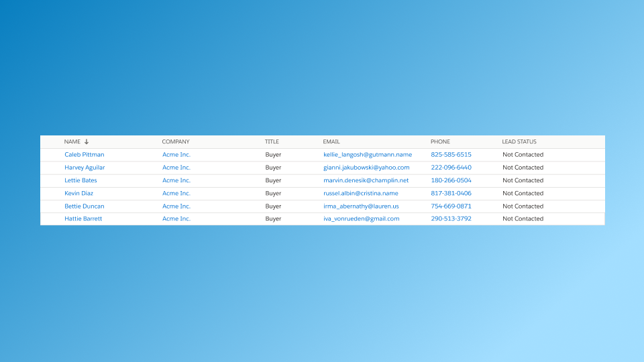This screenshot has height=362, width=644.
Task: Click the russel.albin@cristina.name email link
Action: point(361,193)
